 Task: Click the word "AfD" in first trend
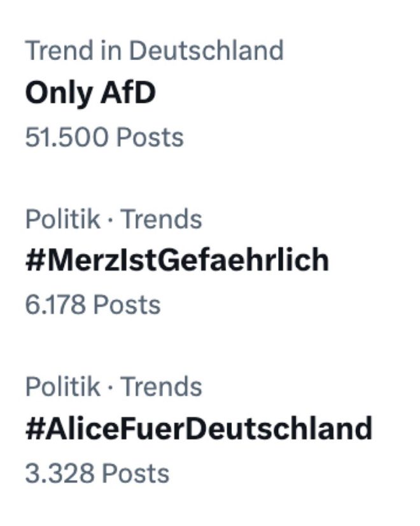pos(129,92)
